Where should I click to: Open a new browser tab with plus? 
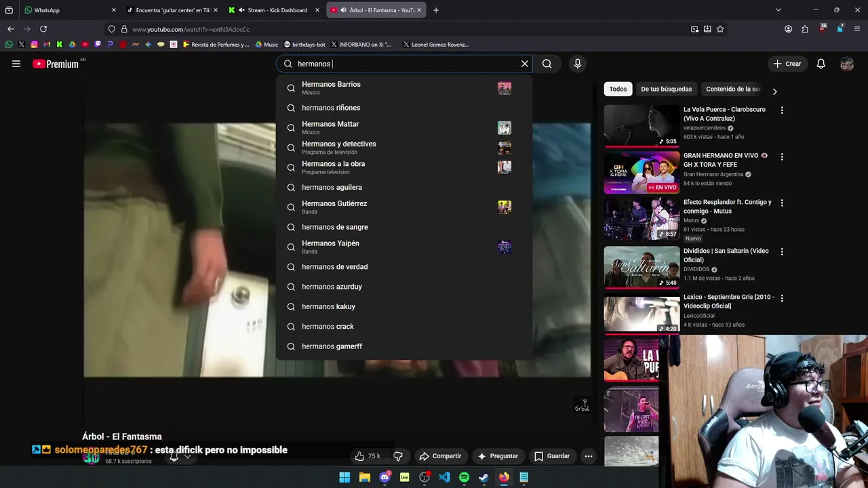[436, 10]
